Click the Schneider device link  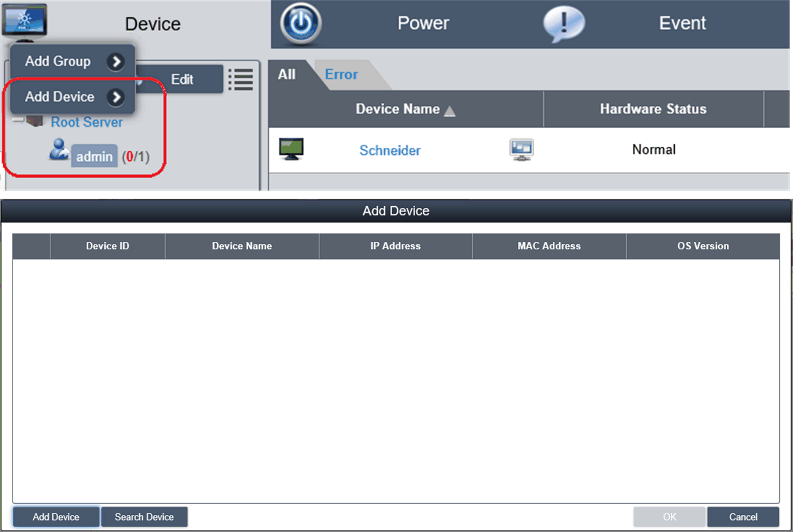point(390,150)
